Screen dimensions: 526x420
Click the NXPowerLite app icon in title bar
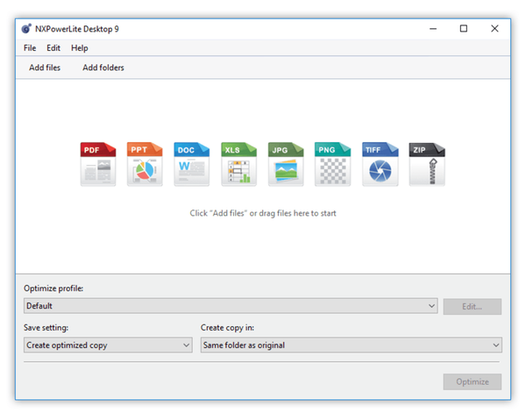[26, 29]
